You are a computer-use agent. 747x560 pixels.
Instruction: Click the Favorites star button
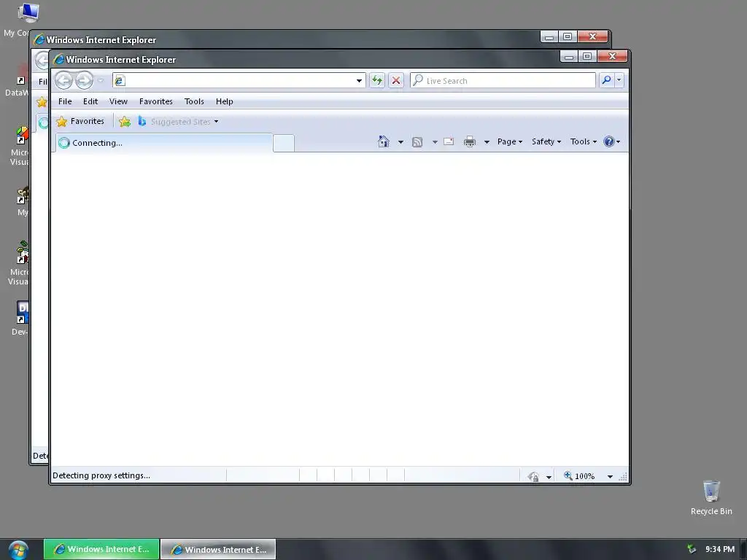[x=80, y=122]
